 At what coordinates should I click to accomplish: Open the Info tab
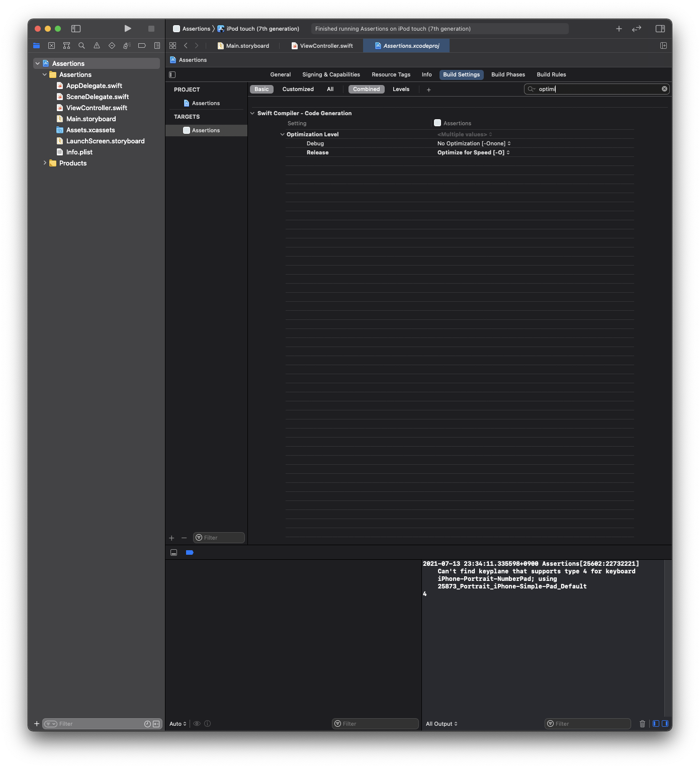pyautogui.click(x=427, y=74)
